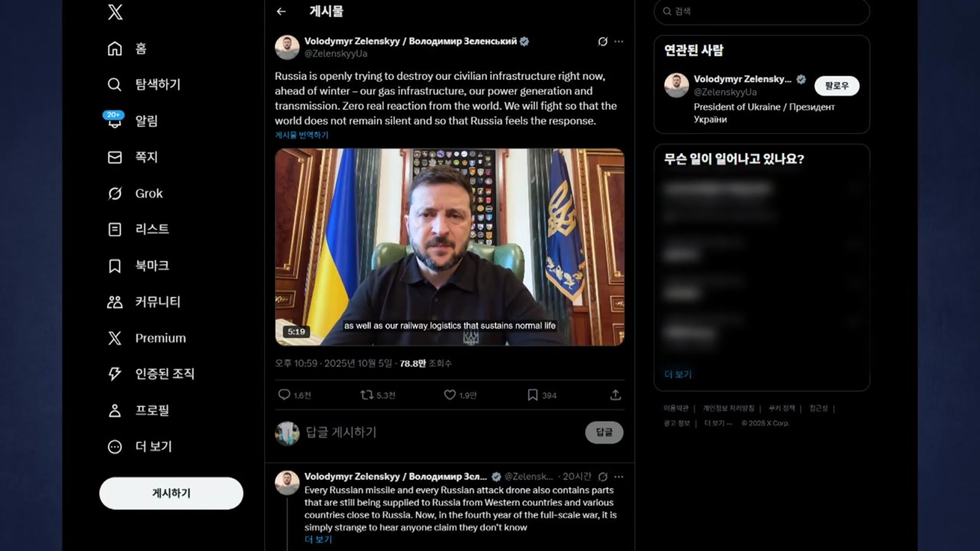Play the Zelenskyy video thumbnail
The image size is (980, 551).
point(449,247)
